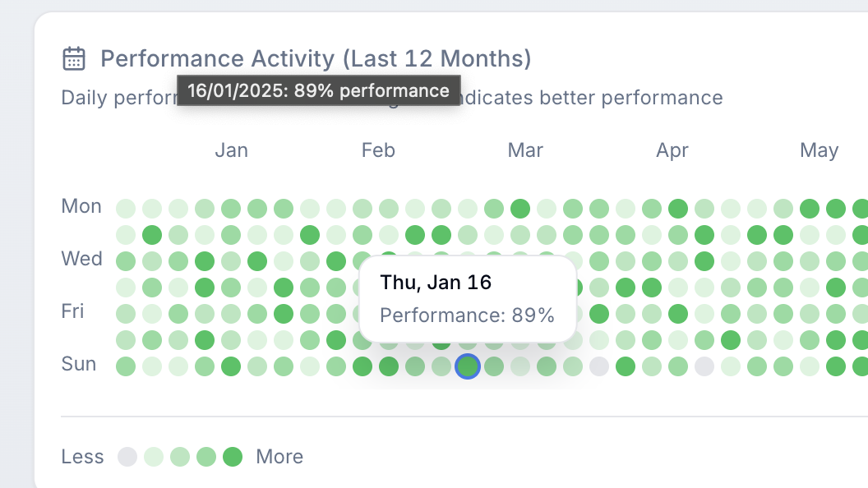868x488 pixels.
Task: Click the Mar month header
Action: coord(525,150)
